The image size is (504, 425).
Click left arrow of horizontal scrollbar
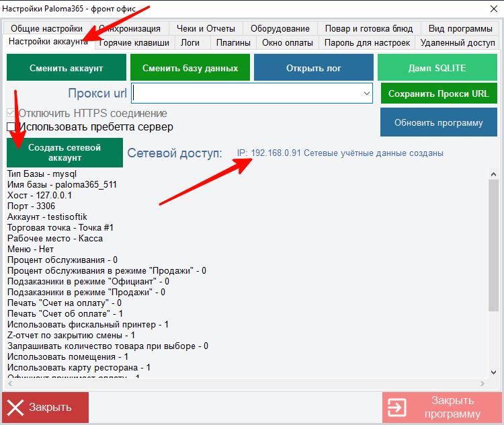tap(10, 383)
